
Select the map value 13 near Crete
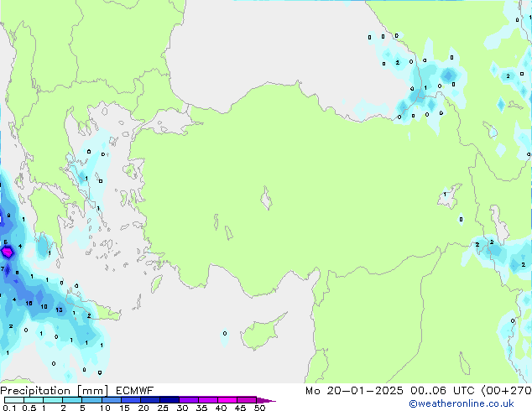click(59, 310)
